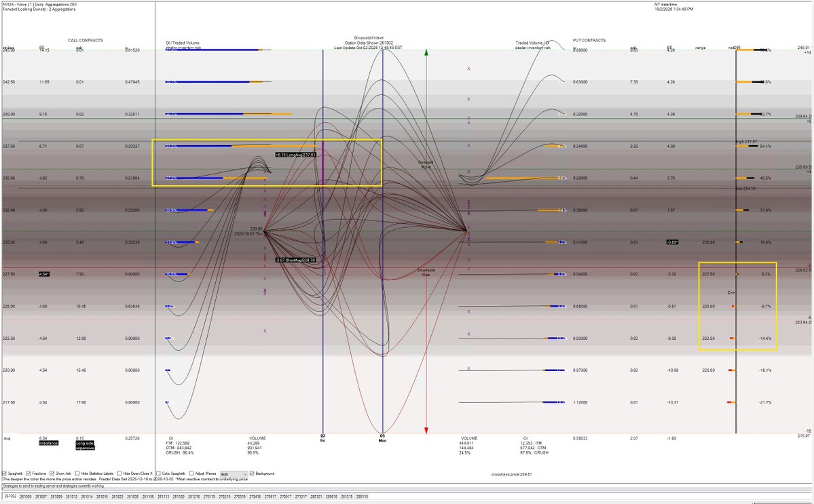Image resolution: width=814 pixels, height=504 pixels.
Task: Switch to the 270115 tab
Action: 209,497
